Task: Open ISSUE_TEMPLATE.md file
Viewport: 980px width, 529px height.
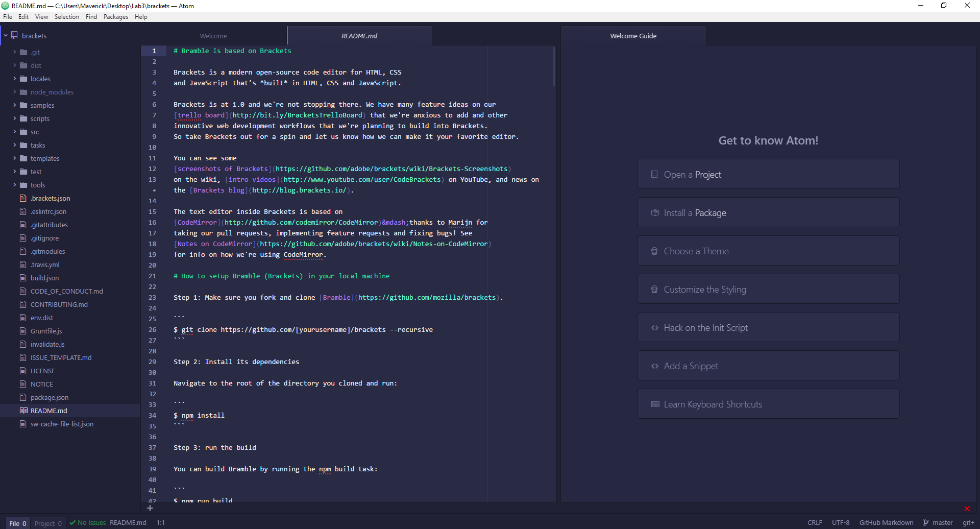Action: click(x=61, y=357)
